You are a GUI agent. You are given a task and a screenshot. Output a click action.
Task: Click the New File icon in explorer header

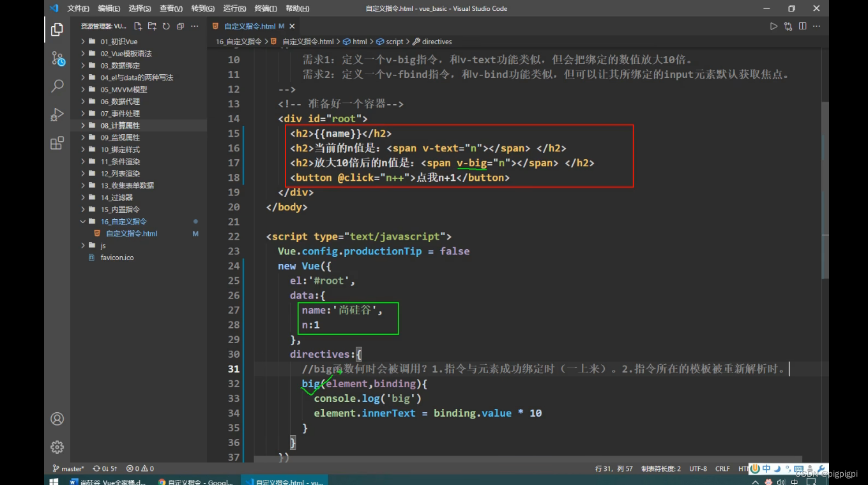tap(138, 26)
